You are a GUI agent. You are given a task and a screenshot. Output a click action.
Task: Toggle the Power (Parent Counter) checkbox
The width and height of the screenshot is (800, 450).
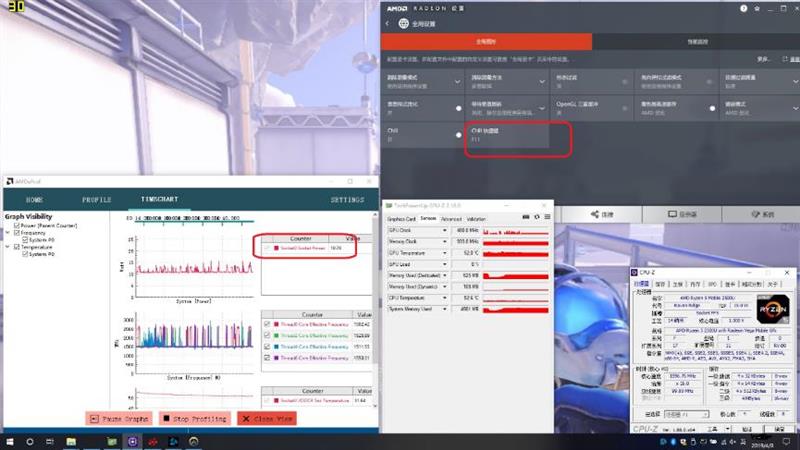(x=17, y=225)
